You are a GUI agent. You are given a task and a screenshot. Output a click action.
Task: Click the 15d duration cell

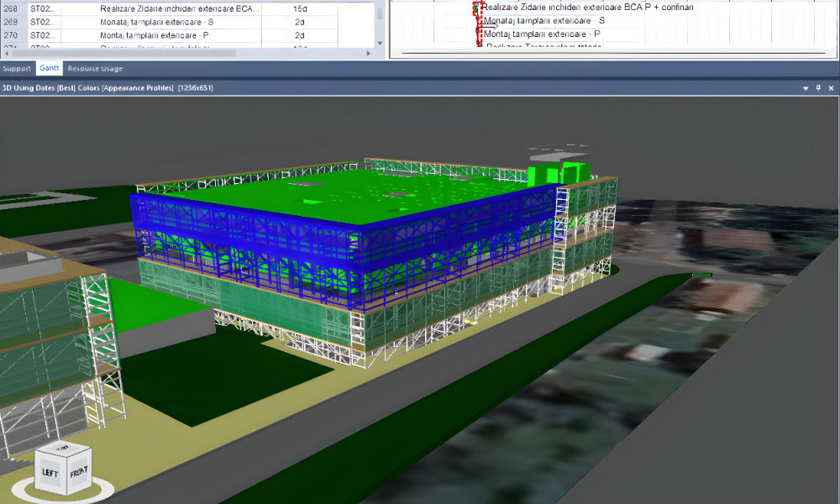(300, 8)
